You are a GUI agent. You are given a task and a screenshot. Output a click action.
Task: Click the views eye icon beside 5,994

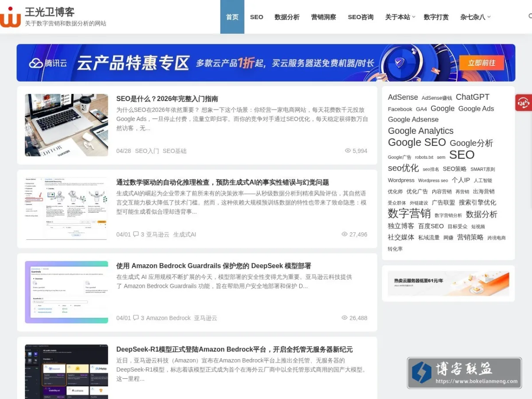348,151
